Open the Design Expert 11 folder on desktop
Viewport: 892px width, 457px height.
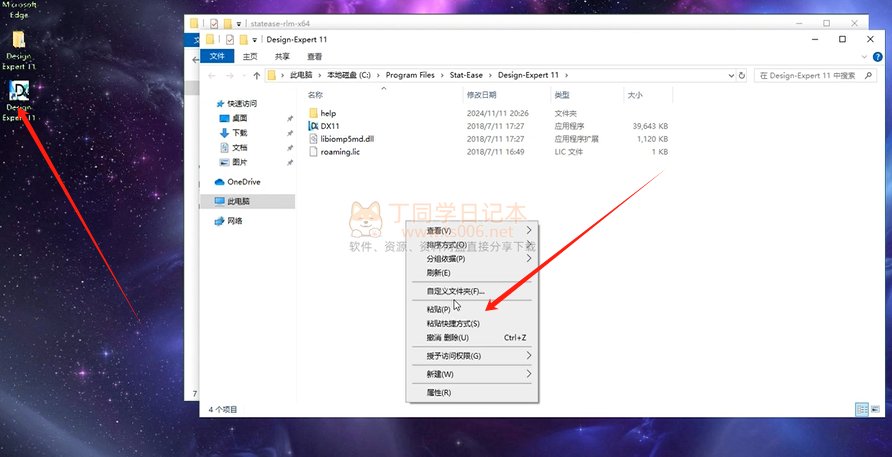[18, 51]
